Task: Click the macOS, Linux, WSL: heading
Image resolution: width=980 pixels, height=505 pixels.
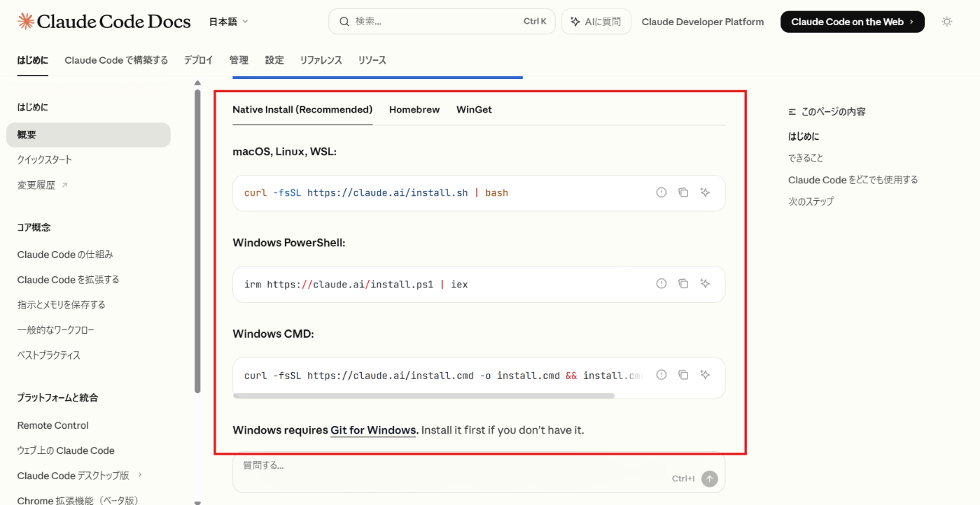Action: (285, 151)
